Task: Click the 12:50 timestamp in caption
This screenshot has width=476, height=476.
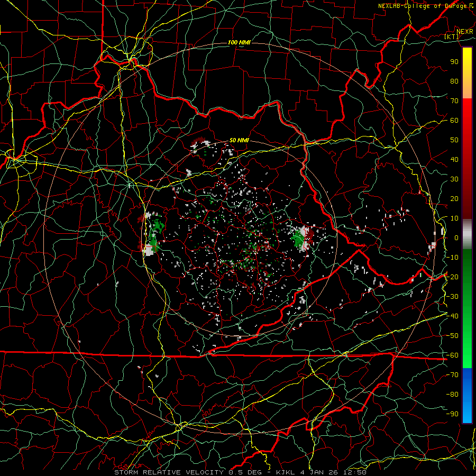Action: pos(355,472)
